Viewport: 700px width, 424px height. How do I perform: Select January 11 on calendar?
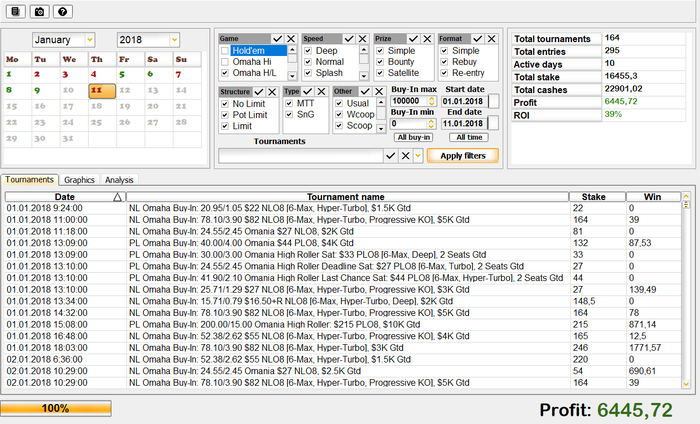102,91
